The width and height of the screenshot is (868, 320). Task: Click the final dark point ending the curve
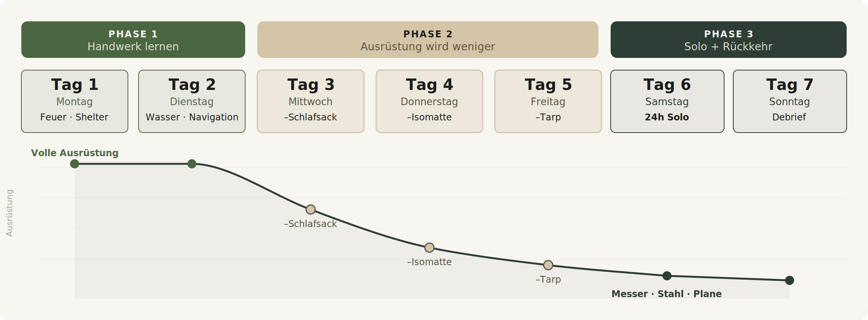[790, 280]
